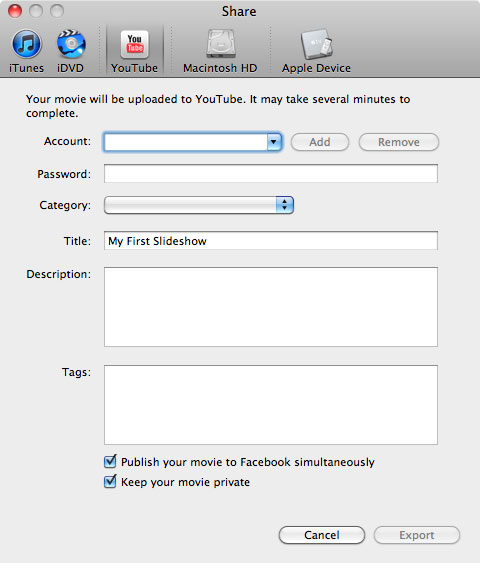The image size is (480, 563).
Task: Click inside the Description text area
Action: (271, 307)
